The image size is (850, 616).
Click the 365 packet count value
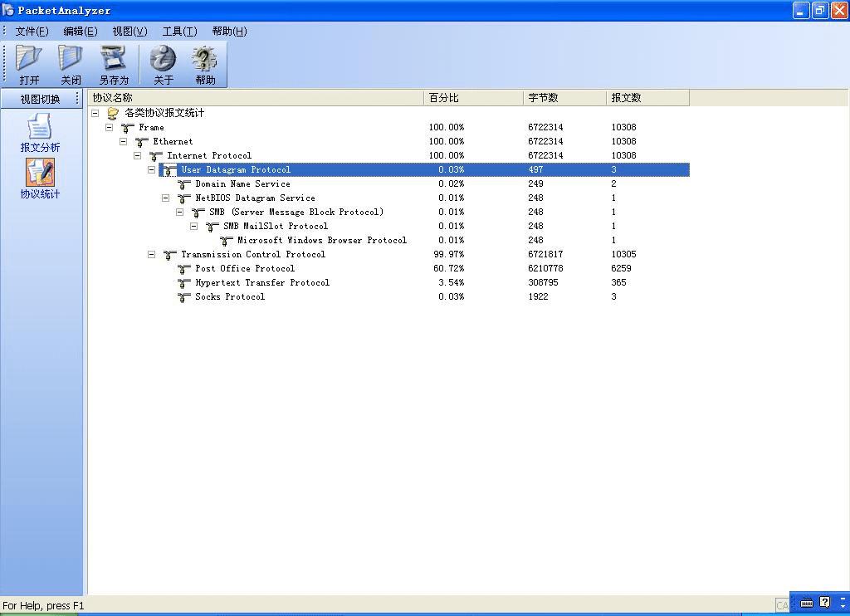point(618,282)
